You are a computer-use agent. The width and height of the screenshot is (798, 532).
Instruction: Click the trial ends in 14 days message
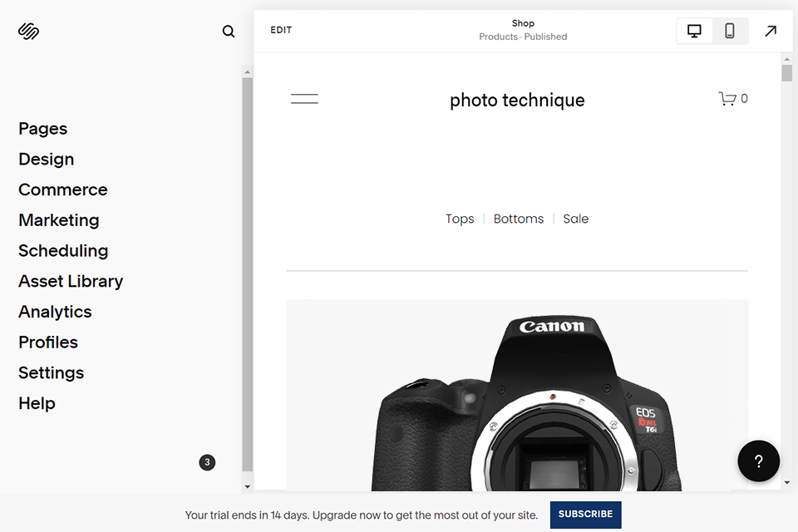click(362, 515)
